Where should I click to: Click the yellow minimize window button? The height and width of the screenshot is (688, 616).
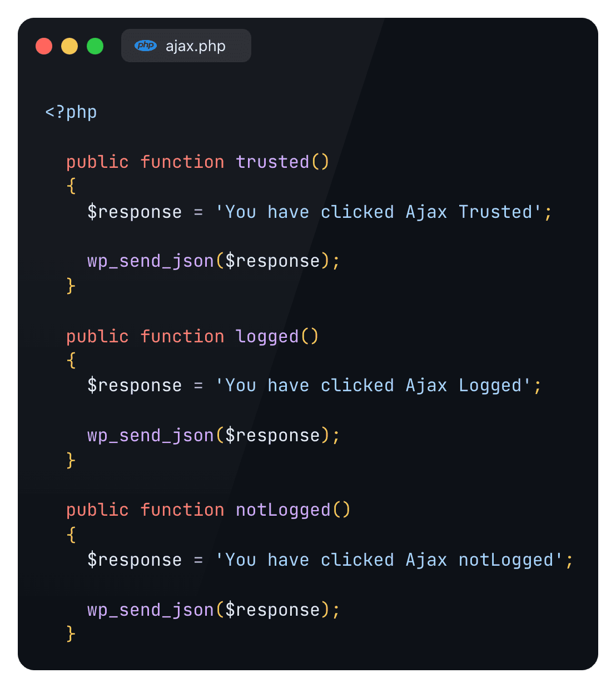tap(69, 46)
